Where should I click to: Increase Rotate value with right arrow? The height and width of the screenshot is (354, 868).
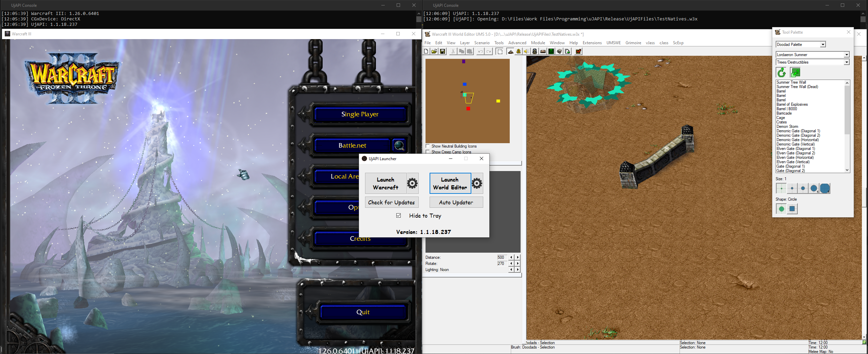[x=518, y=264]
